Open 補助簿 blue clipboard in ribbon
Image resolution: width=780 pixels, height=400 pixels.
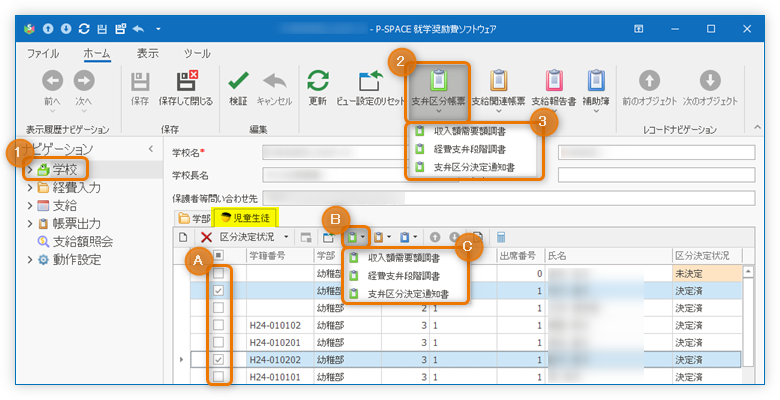pos(596,81)
